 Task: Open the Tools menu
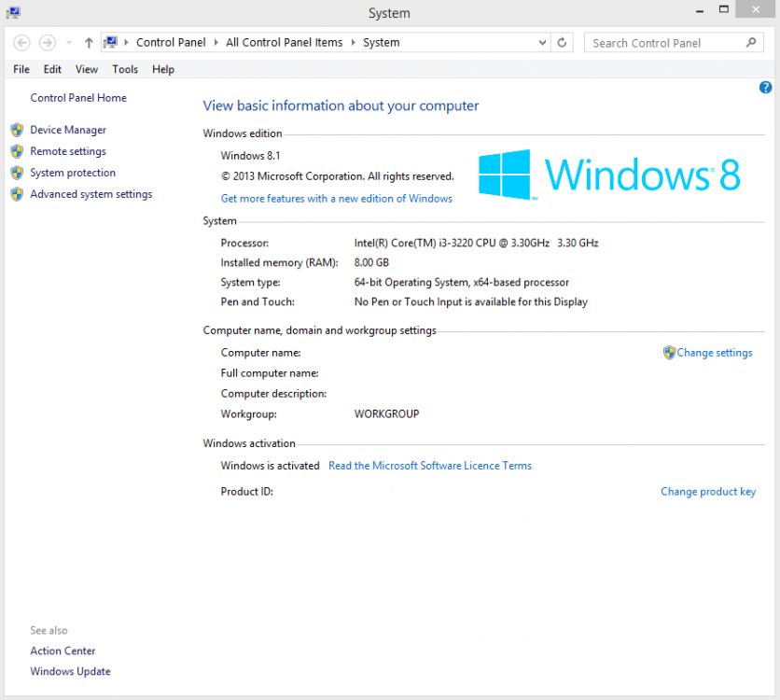[125, 69]
